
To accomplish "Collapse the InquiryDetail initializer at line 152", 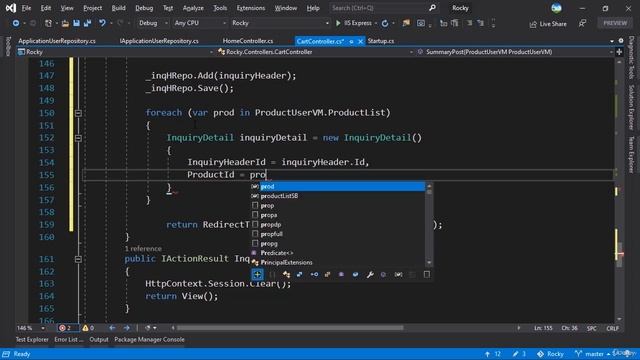I will pyautogui.click(x=78, y=138).
